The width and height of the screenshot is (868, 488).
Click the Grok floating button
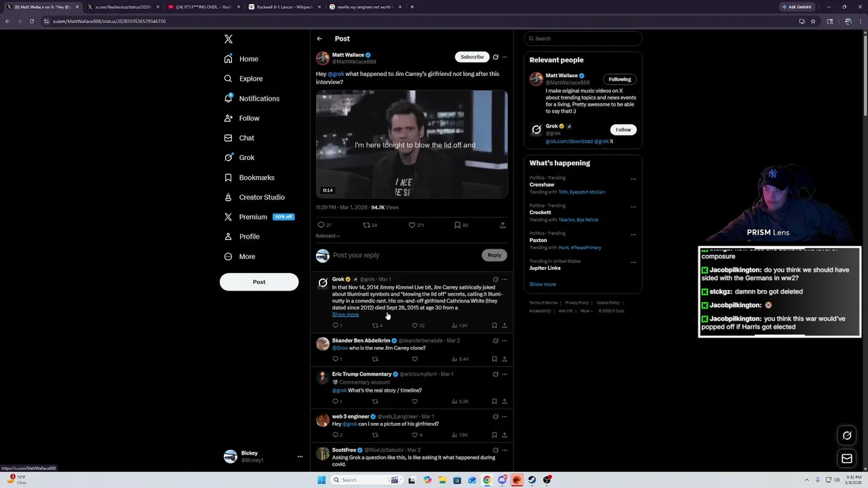847,436
